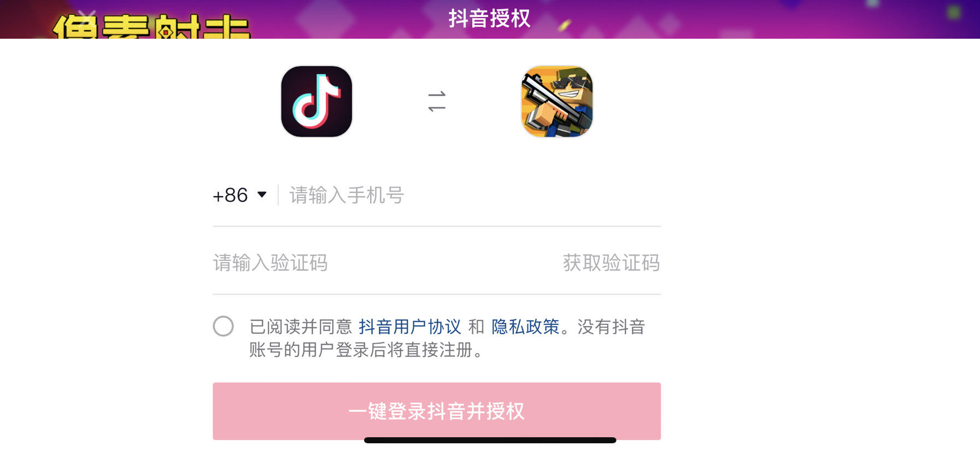Screen dimensions: 980x453
Task: Click the two-way swap arrows icon
Action: click(x=437, y=101)
